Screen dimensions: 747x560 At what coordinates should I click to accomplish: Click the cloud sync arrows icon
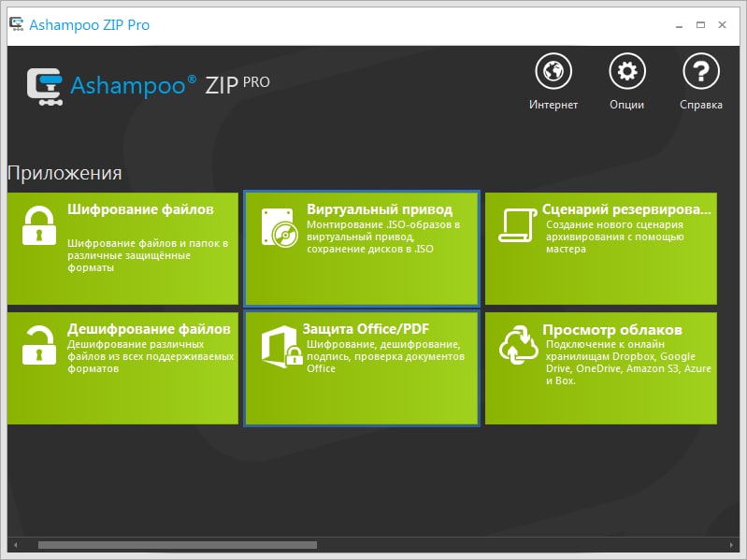pos(518,345)
